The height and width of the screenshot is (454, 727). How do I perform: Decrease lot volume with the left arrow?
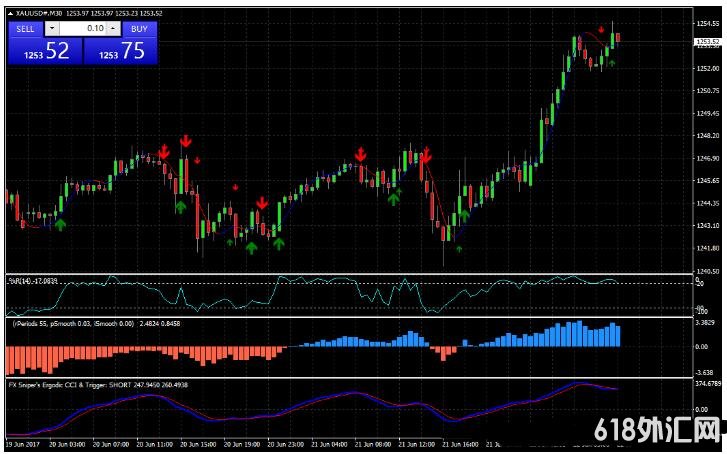53,29
